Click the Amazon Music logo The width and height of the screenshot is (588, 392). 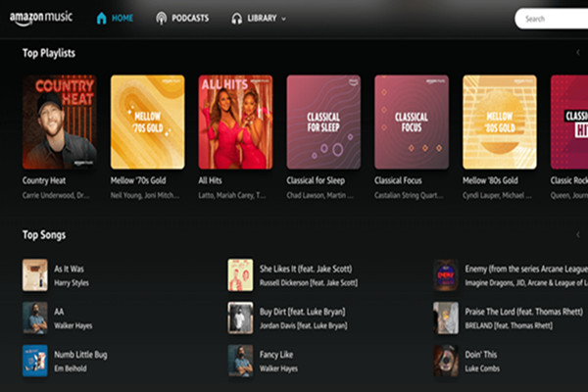tap(41, 19)
